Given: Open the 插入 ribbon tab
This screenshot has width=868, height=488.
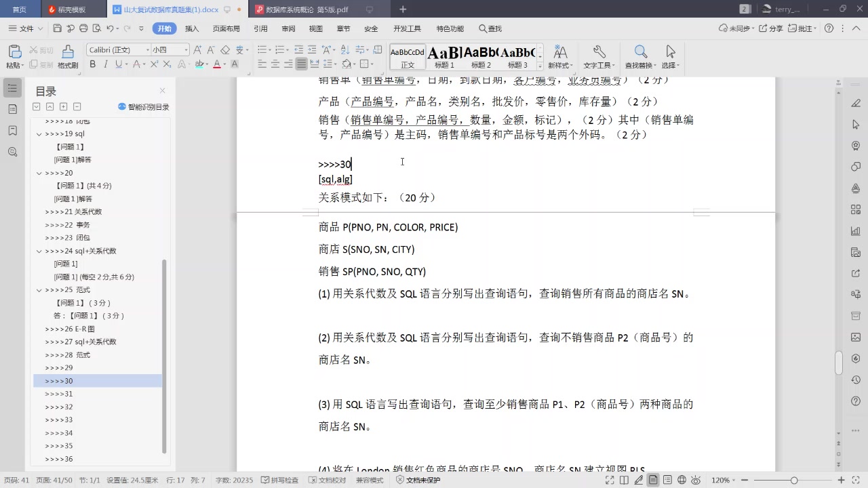Looking at the screenshot, I should 192,28.
